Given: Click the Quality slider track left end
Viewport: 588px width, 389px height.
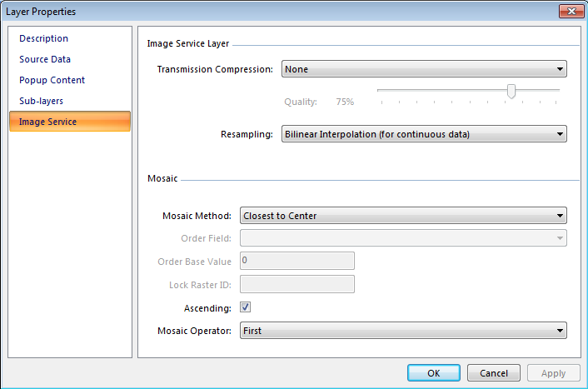Looking at the screenshot, I should coord(381,89).
